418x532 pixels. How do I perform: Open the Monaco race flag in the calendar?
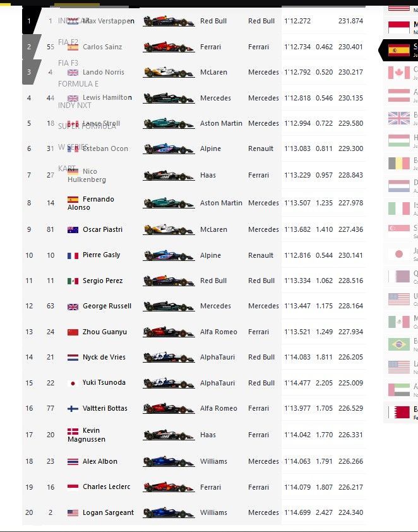click(x=400, y=28)
